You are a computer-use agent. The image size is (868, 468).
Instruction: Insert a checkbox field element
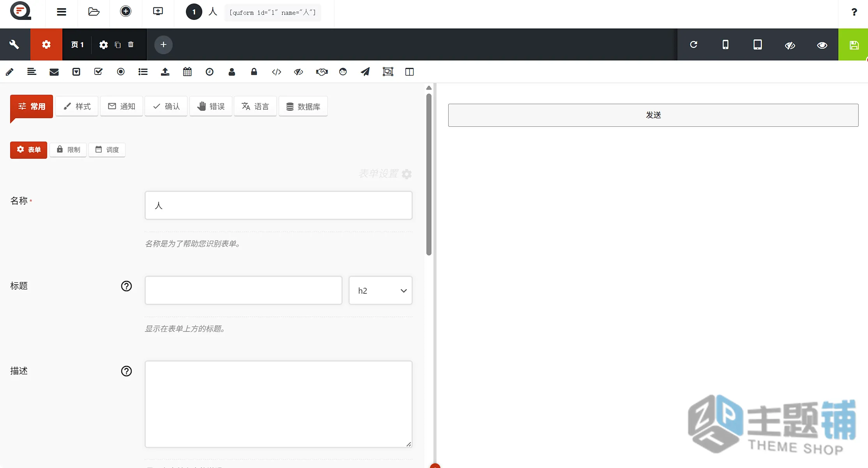click(99, 72)
